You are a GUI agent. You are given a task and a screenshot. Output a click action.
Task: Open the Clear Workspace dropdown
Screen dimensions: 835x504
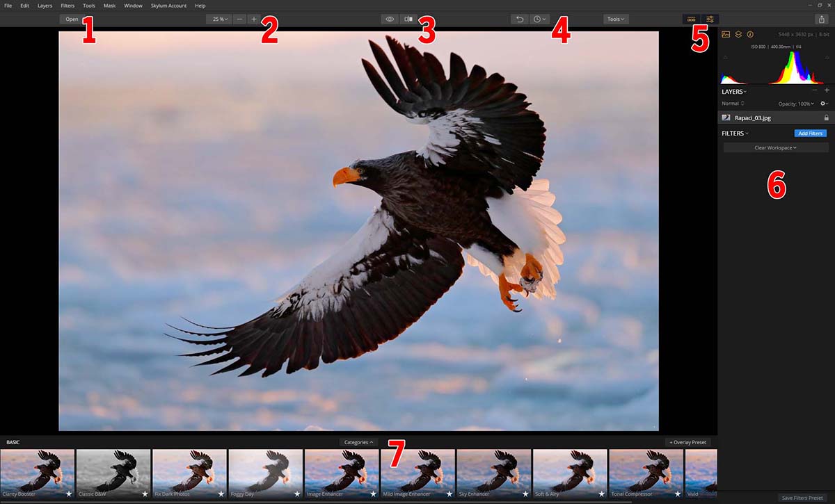coord(775,147)
